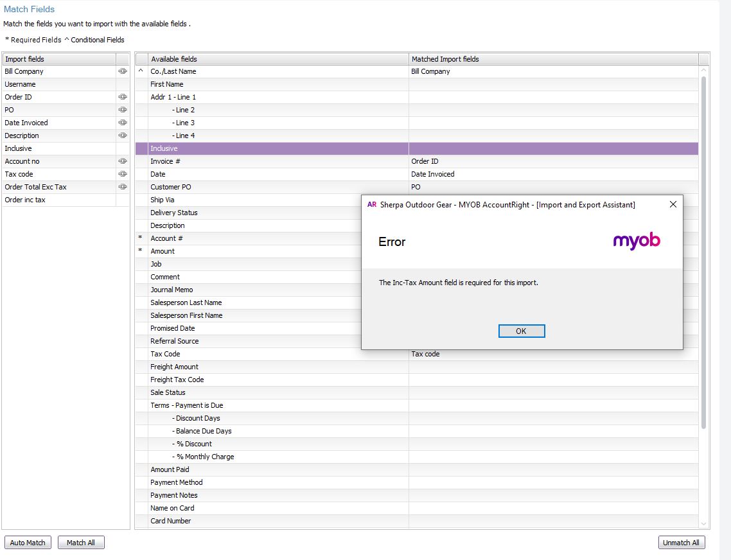Image resolution: width=731 pixels, height=560 pixels.
Task: Select the Referral Source available field
Action: point(254,341)
